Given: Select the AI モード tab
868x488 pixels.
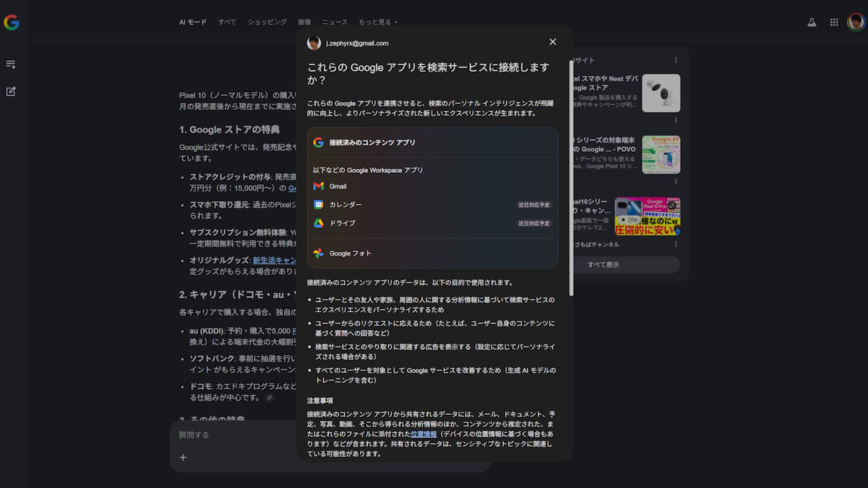Looking at the screenshot, I should pyautogui.click(x=193, y=22).
